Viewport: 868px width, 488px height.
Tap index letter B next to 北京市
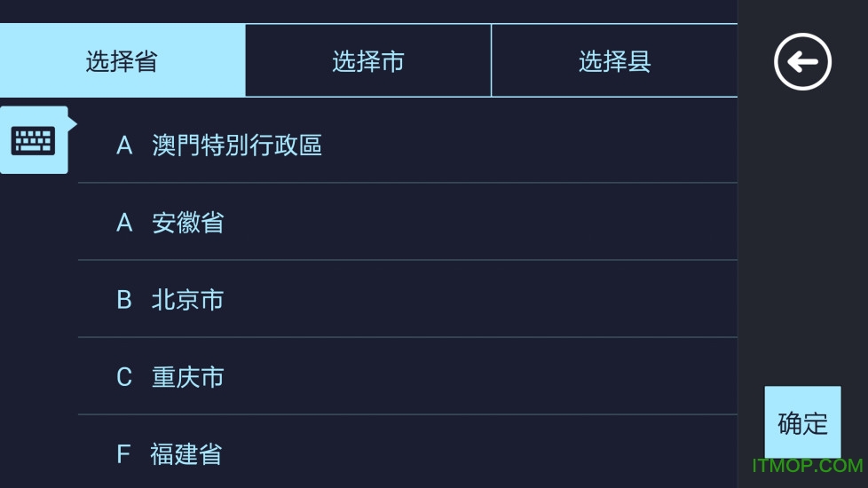point(124,300)
